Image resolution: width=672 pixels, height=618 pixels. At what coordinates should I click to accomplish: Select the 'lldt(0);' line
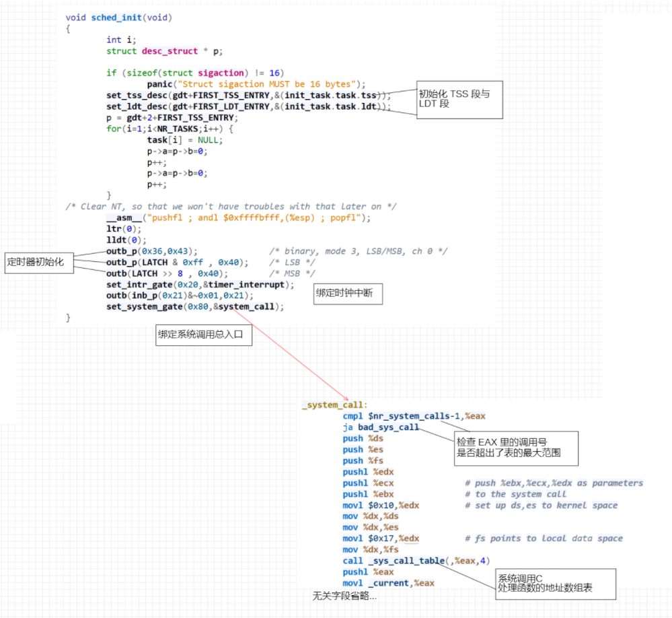coord(126,240)
